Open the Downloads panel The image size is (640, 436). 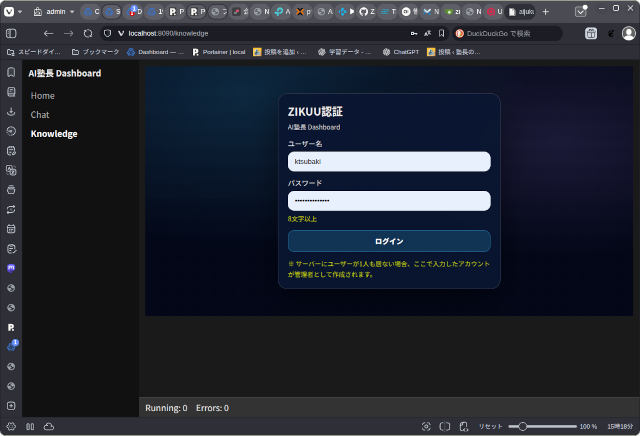[11, 111]
